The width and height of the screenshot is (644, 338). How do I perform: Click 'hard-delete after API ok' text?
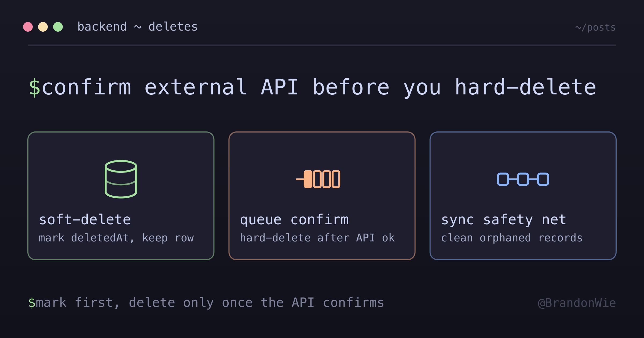[317, 238]
